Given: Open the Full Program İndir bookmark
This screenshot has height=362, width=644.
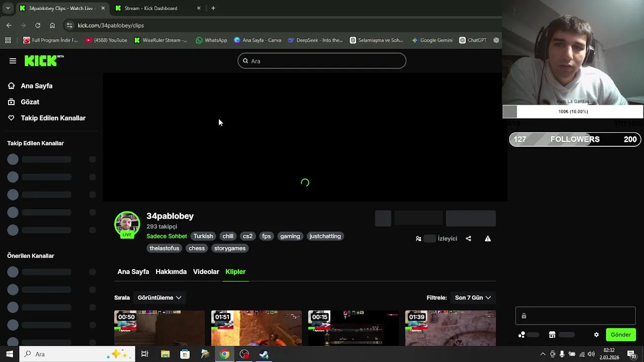Looking at the screenshot, I should [51, 40].
